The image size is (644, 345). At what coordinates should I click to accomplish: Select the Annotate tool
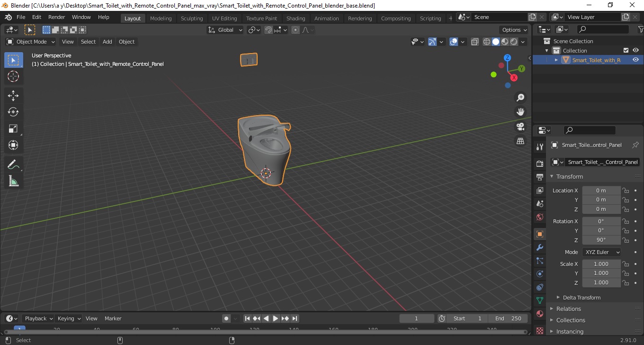click(13, 164)
